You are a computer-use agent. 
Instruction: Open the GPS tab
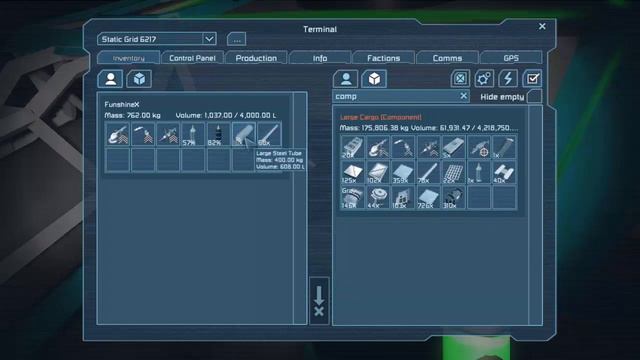(511, 58)
